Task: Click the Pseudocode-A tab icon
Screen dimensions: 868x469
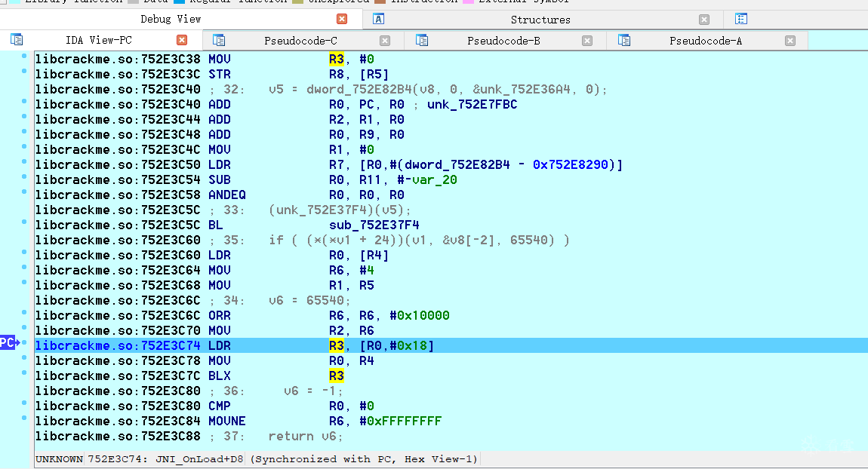Action: (624, 41)
